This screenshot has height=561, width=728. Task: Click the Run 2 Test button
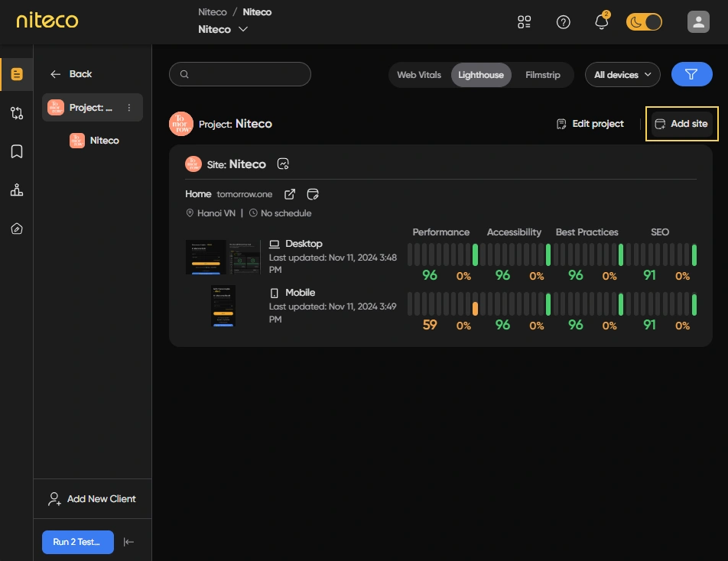click(x=77, y=542)
